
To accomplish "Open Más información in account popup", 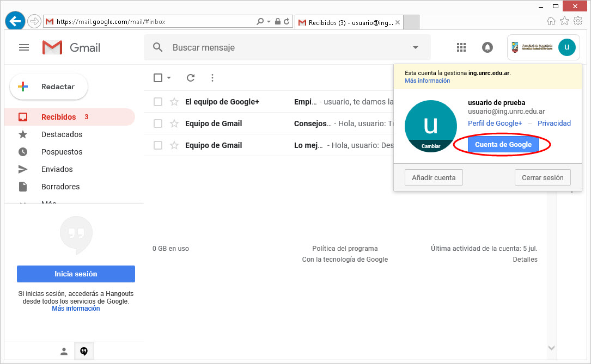I will pyautogui.click(x=427, y=81).
